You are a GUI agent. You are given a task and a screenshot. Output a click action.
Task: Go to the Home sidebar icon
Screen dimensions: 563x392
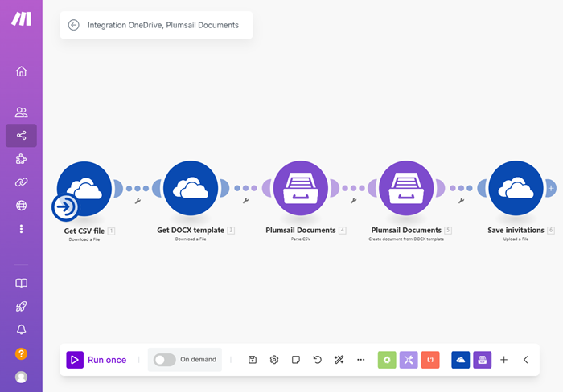coord(21,71)
